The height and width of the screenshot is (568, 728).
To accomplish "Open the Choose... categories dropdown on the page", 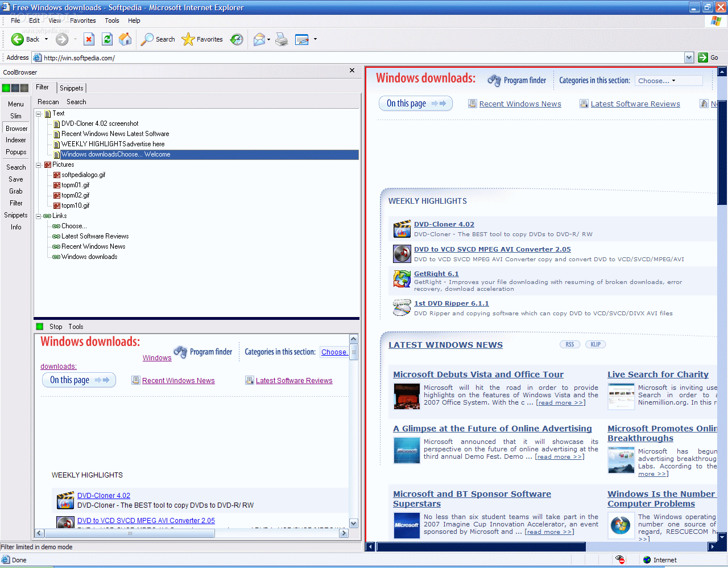I will (669, 81).
